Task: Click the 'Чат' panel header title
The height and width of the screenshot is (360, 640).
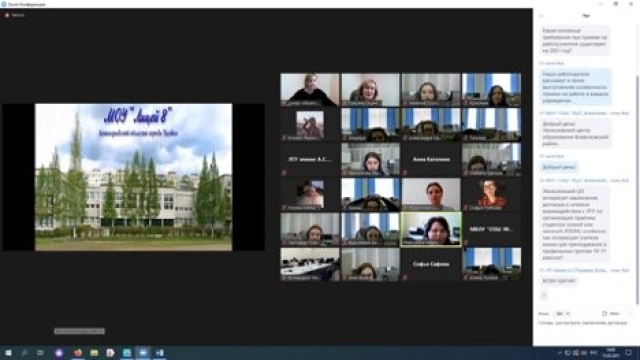Action: (x=586, y=16)
